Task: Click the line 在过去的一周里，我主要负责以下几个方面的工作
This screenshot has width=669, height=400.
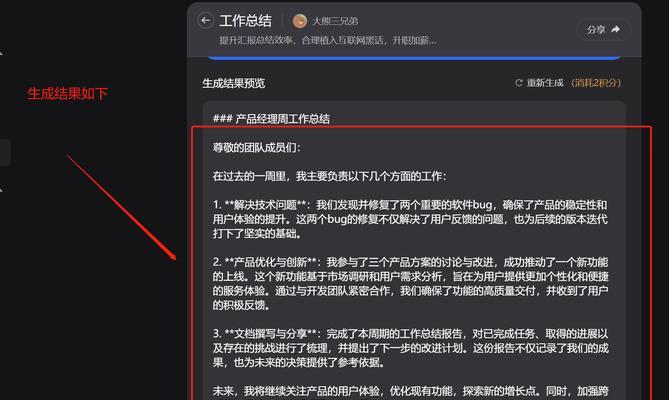Action: coord(329,176)
